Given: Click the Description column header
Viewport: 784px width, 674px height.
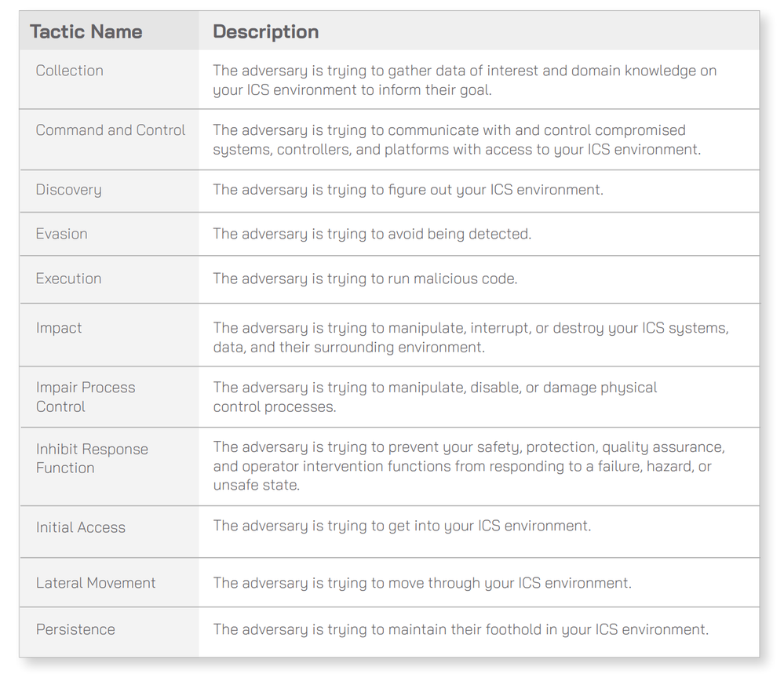Looking at the screenshot, I should (266, 32).
